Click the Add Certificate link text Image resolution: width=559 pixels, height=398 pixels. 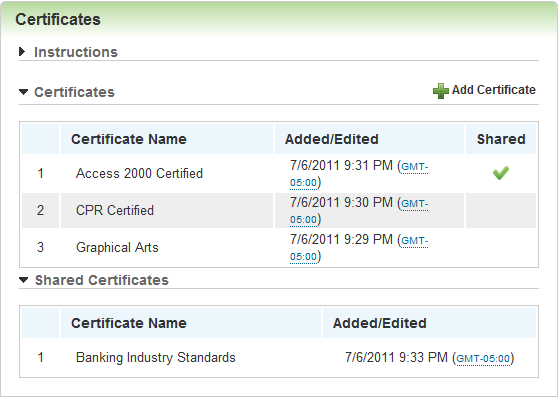(494, 90)
